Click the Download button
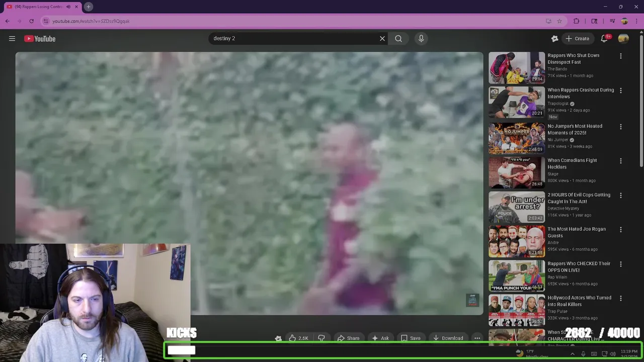The width and height of the screenshot is (644, 362). coord(448,338)
